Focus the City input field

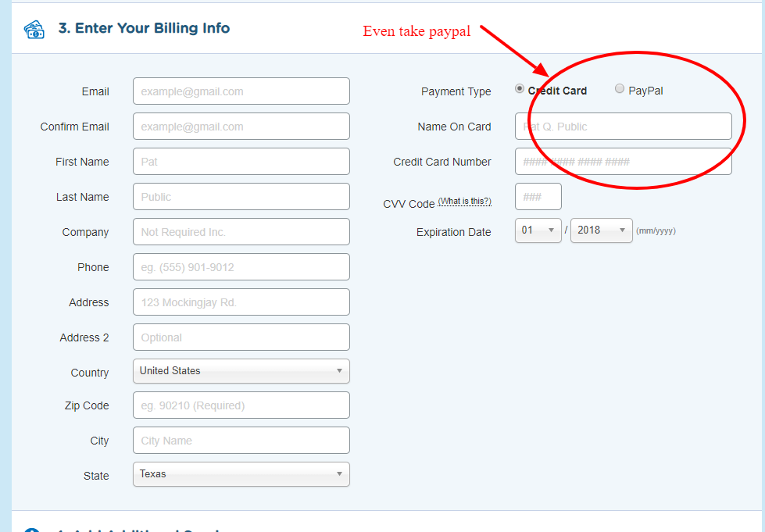click(241, 441)
